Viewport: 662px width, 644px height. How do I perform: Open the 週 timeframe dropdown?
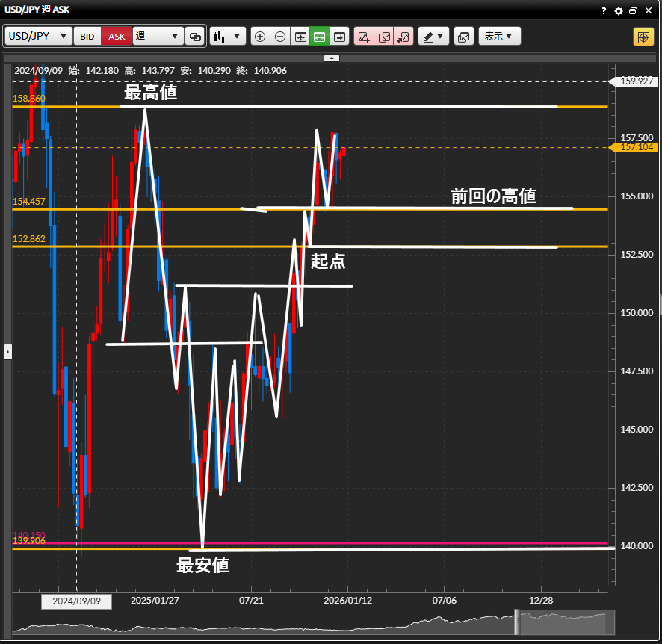158,37
